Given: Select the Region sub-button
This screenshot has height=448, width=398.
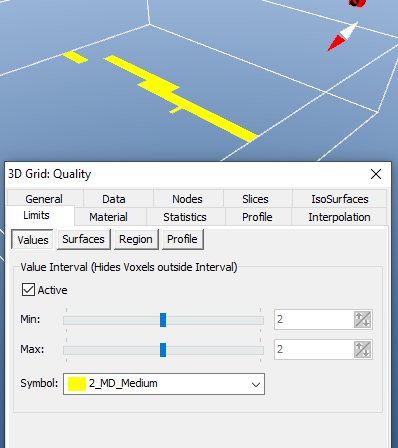Looking at the screenshot, I should (x=136, y=239).
